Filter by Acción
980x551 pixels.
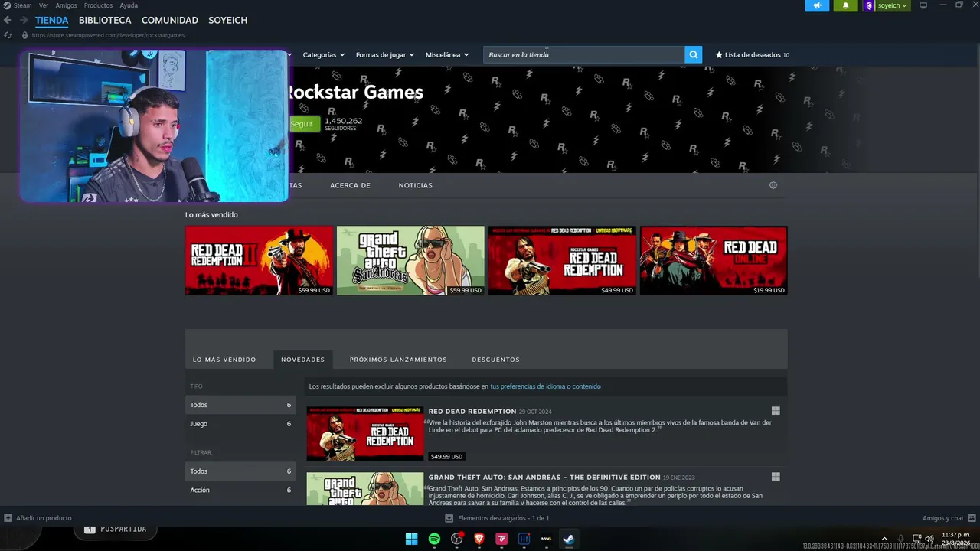(240, 490)
